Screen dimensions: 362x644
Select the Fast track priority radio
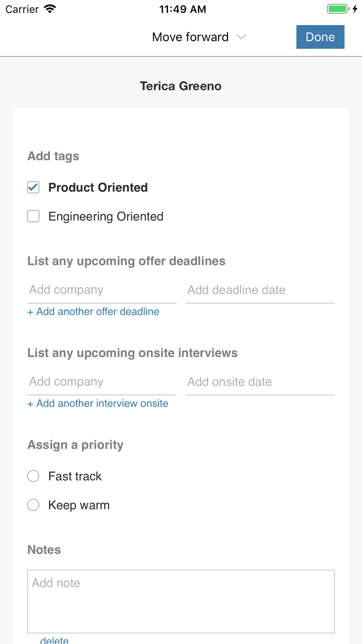pyautogui.click(x=33, y=476)
